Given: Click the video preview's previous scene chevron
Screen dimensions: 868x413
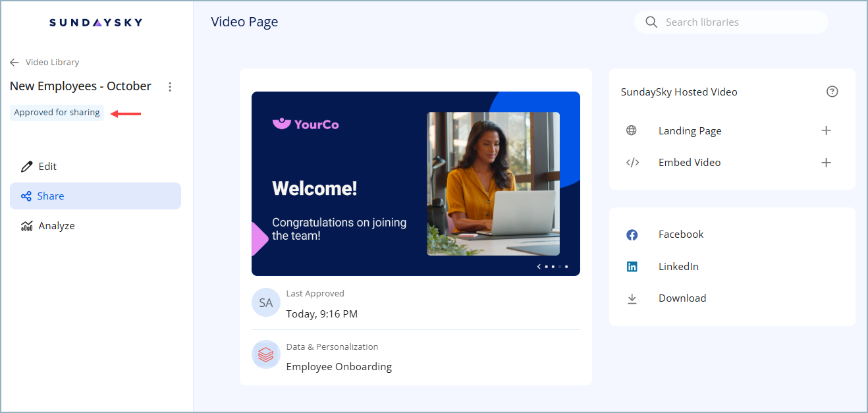Looking at the screenshot, I should pyautogui.click(x=539, y=267).
